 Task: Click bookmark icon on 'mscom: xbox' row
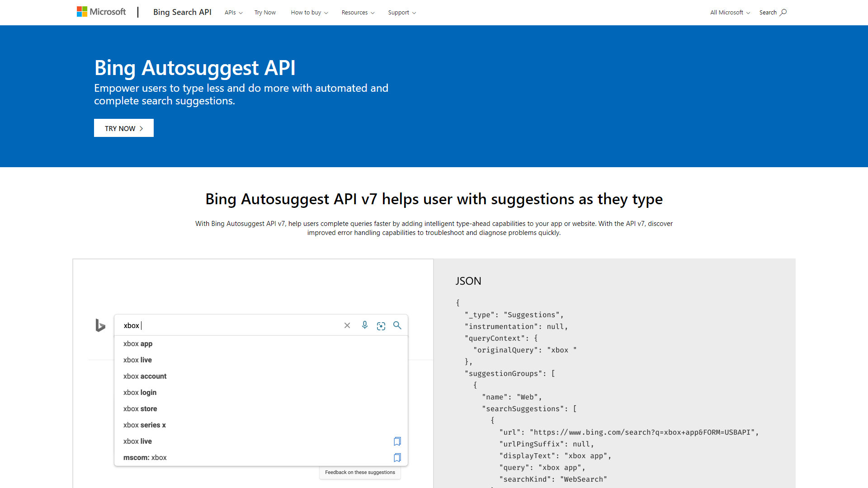pyautogui.click(x=397, y=458)
